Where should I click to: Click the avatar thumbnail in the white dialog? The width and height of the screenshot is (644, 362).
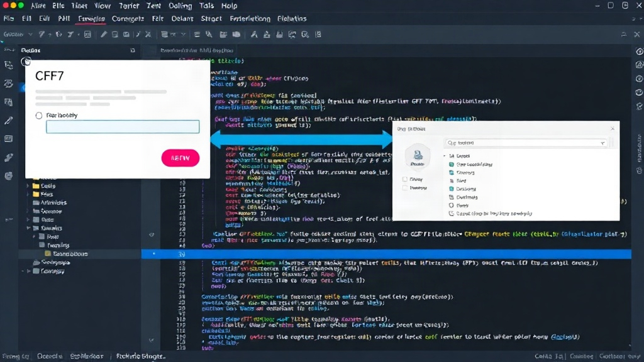point(418,156)
